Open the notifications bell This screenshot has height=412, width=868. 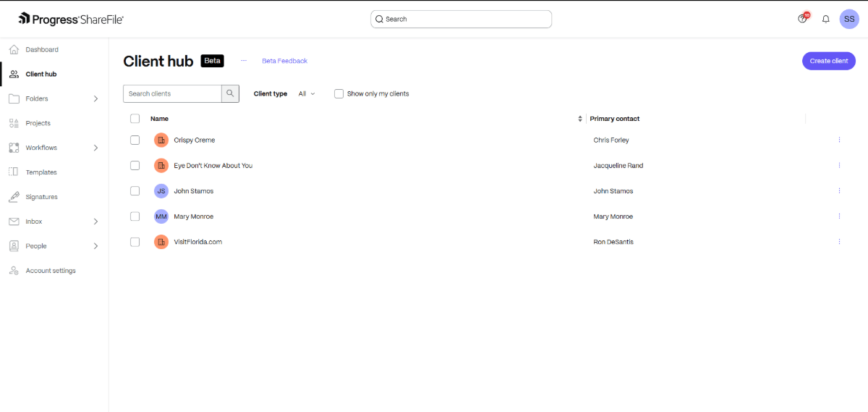tap(826, 19)
